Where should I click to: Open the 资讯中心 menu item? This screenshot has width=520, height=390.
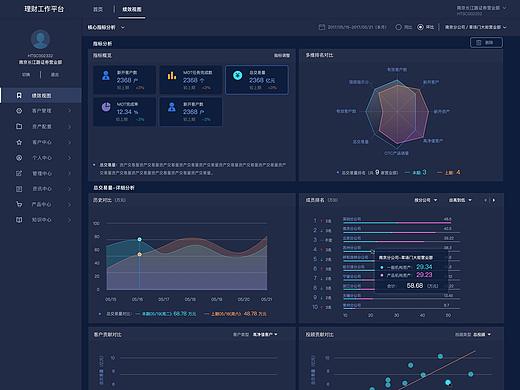click(41, 189)
